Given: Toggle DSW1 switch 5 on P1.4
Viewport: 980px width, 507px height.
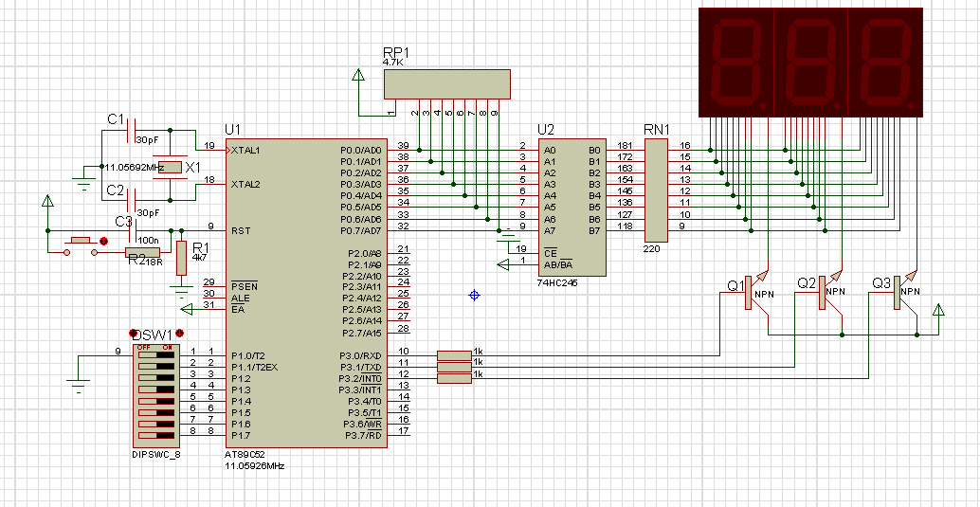Looking at the screenshot, I should (x=156, y=401).
